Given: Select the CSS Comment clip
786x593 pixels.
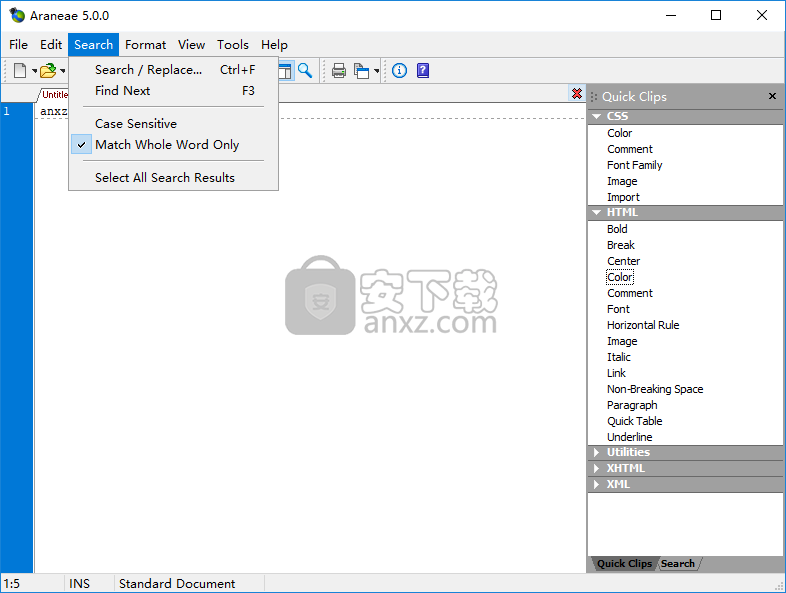Looking at the screenshot, I should (630, 149).
